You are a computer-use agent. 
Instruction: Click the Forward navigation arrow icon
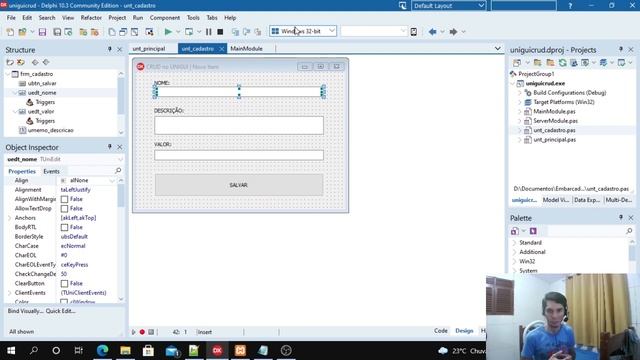coord(453,31)
